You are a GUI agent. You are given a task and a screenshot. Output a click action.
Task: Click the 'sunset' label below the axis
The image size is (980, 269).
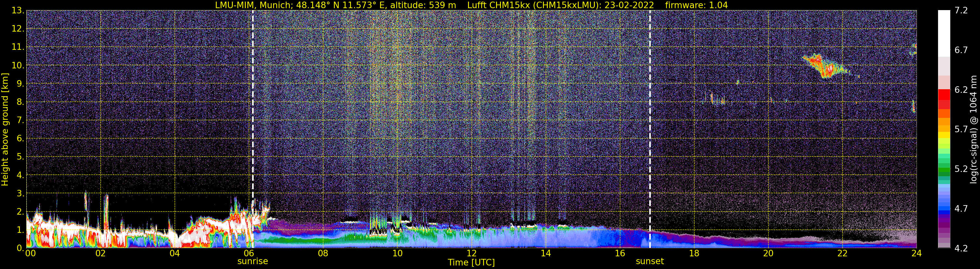(650, 262)
